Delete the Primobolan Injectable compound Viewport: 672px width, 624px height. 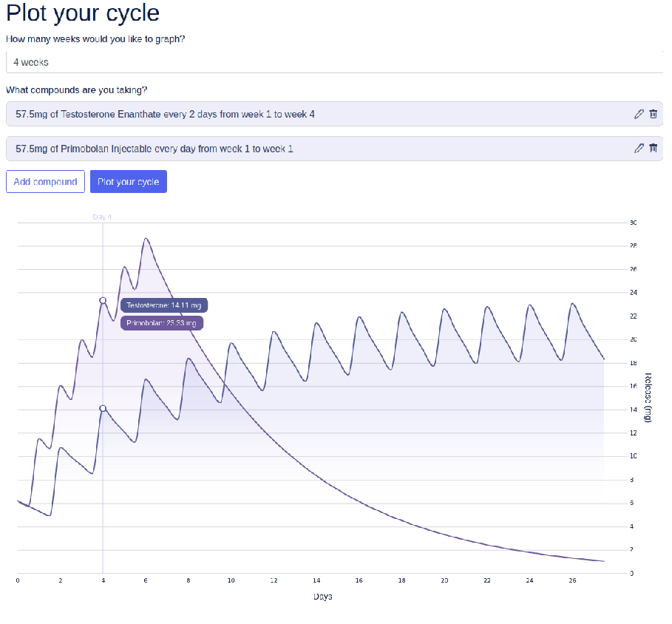coord(653,148)
